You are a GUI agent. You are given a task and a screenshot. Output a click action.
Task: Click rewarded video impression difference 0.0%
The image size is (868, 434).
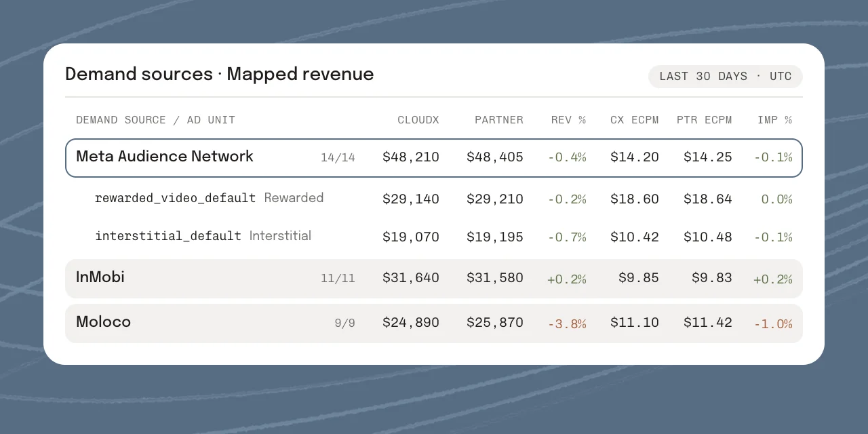[x=776, y=199]
